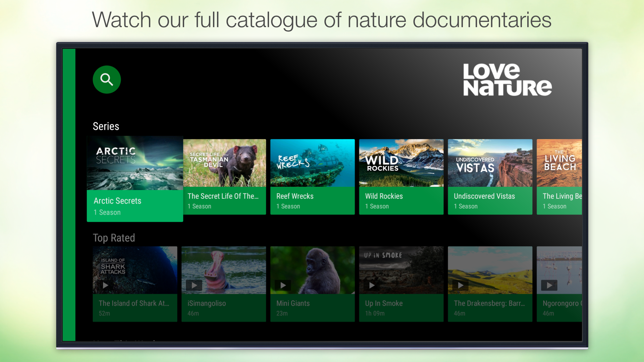Click the Top Rated row heading
Image resolution: width=644 pixels, height=362 pixels.
point(114,238)
